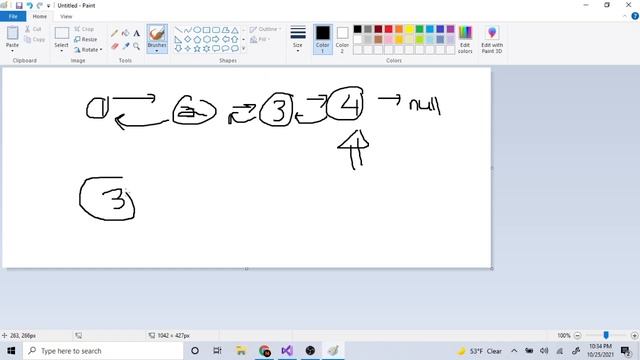The width and height of the screenshot is (640, 360).
Task: Select the Pencil tool
Action: [114, 33]
